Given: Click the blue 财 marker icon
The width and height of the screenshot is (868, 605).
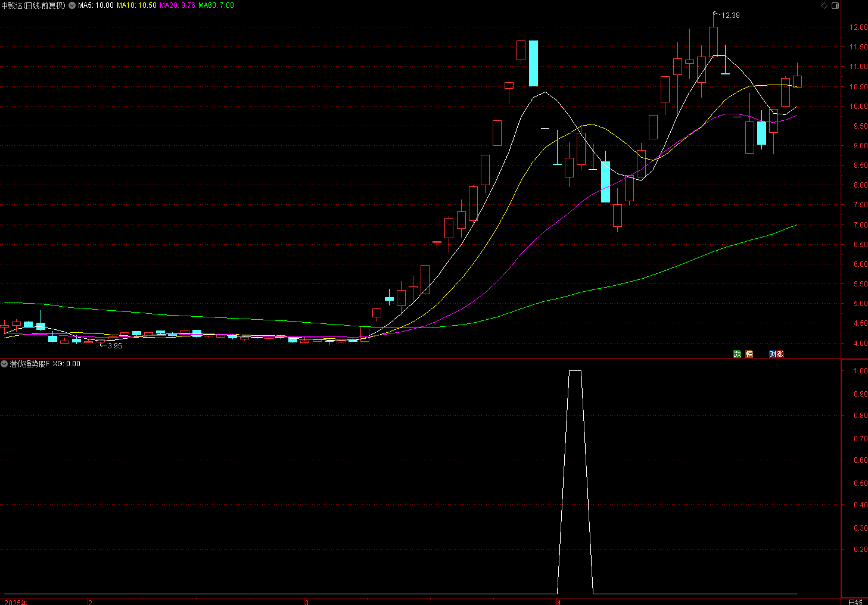Looking at the screenshot, I should click(x=772, y=354).
